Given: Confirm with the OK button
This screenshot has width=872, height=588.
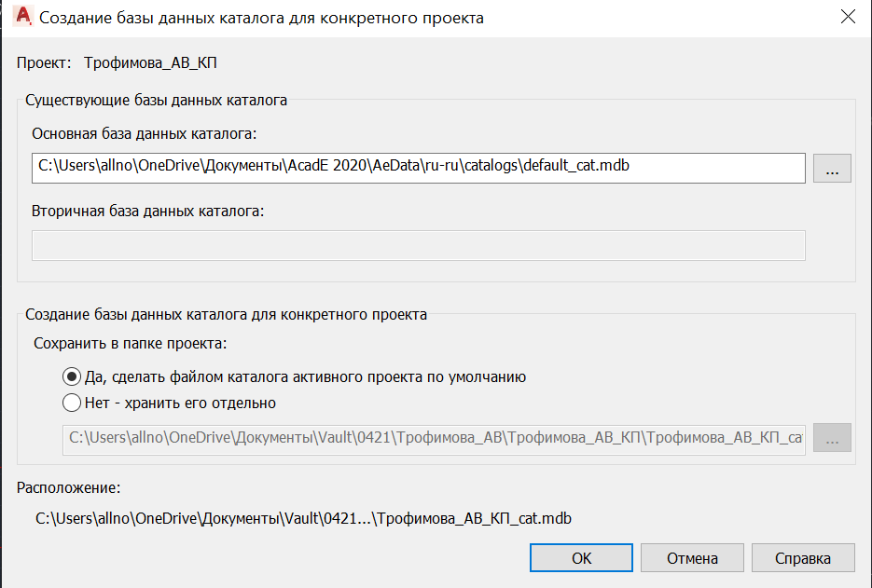Looking at the screenshot, I should (581, 557).
